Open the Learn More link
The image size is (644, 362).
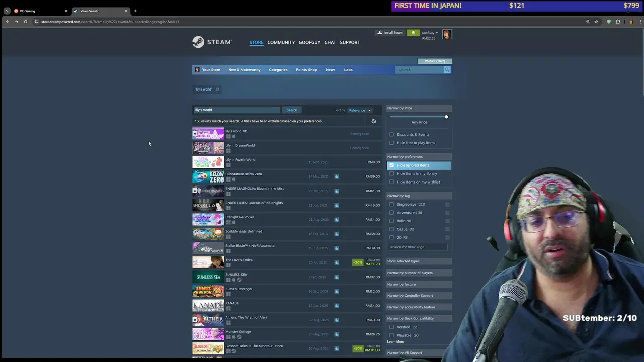click(395, 342)
